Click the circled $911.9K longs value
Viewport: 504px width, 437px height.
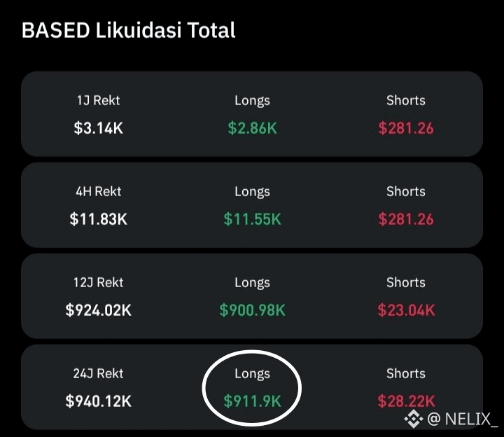tap(252, 401)
